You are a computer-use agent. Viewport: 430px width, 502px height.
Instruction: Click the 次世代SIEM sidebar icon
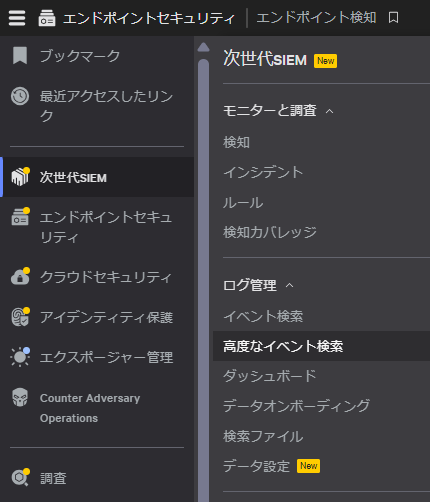coord(20,177)
